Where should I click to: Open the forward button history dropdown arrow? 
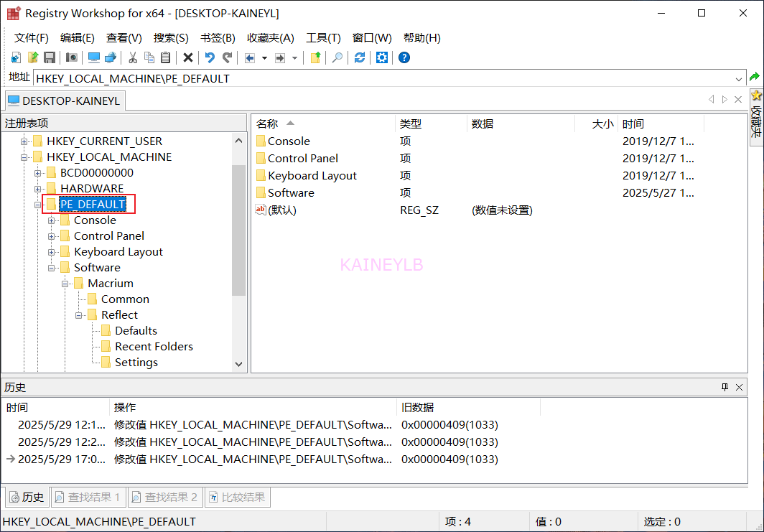(x=295, y=58)
